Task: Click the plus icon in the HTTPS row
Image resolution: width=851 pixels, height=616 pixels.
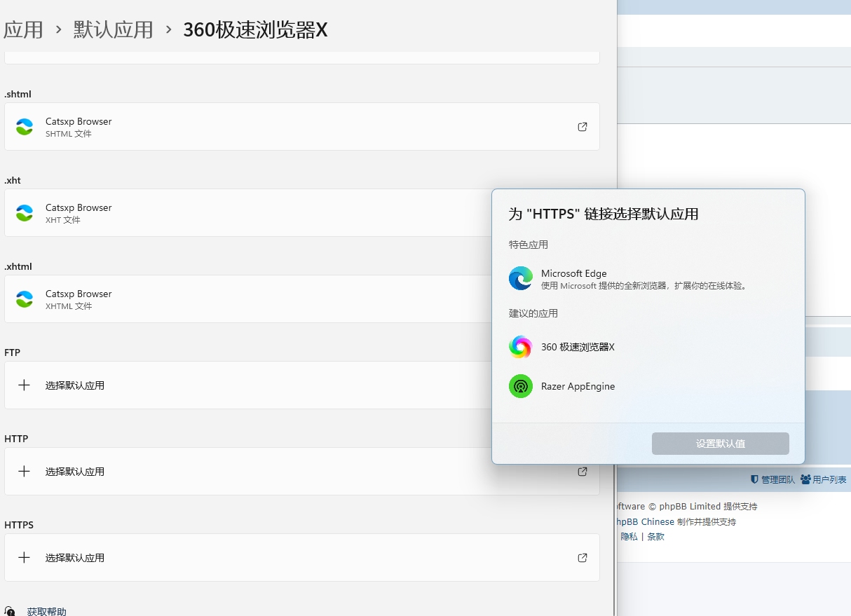Action: click(24, 557)
